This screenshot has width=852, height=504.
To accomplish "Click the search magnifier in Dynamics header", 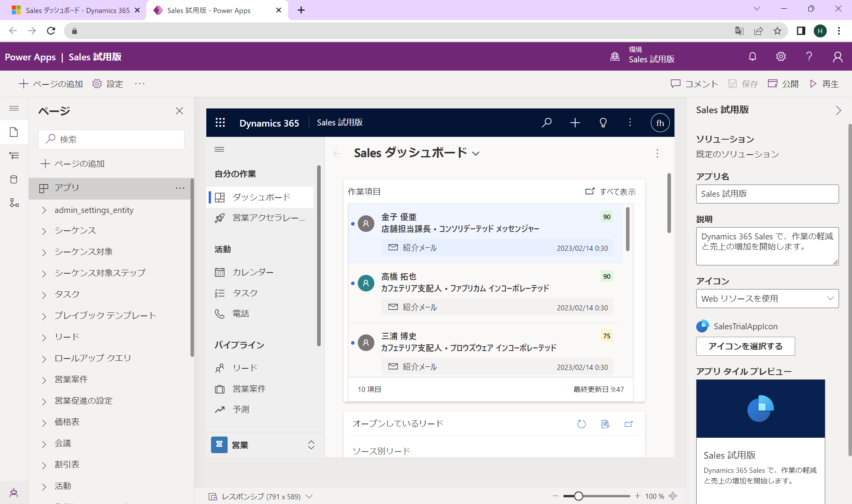I will pyautogui.click(x=547, y=123).
